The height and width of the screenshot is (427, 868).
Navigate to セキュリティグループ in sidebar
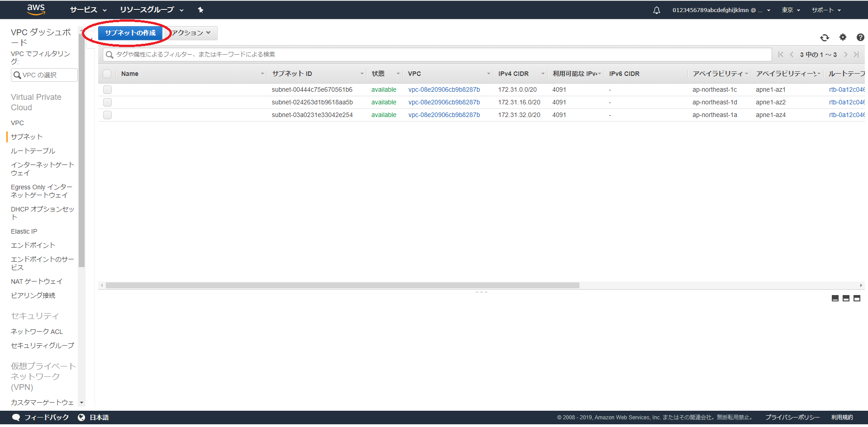pyautogui.click(x=43, y=346)
